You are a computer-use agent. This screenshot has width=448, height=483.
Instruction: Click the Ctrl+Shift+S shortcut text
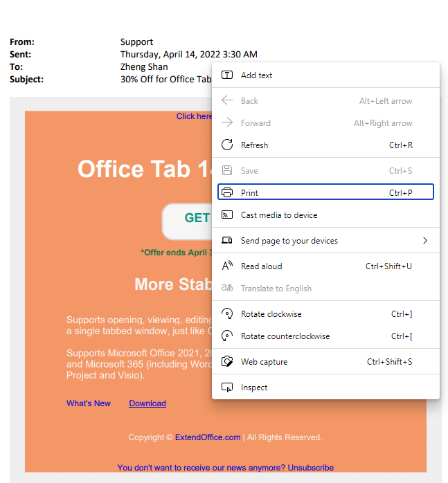[389, 361]
